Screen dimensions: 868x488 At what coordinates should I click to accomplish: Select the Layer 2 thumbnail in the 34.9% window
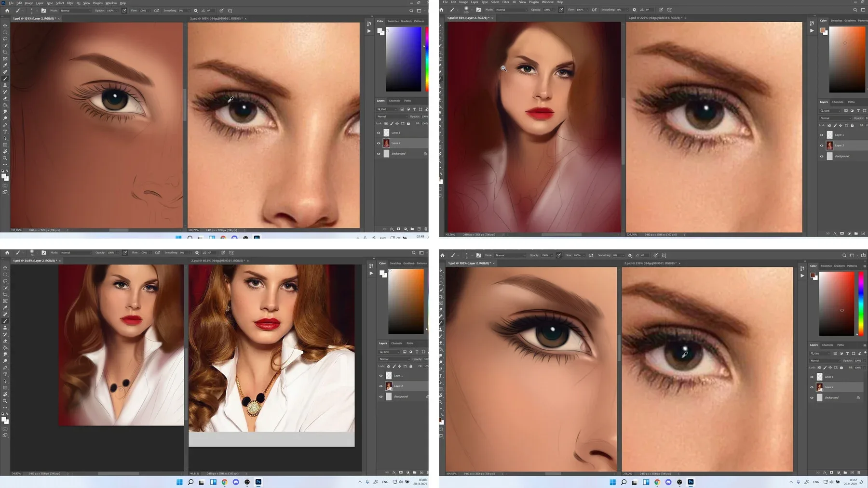pyautogui.click(x=389, y=386)
